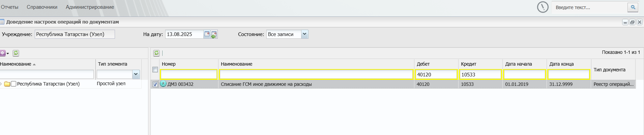Sort by the Дата начала column header
644x135 pixels.
point(519,64)
